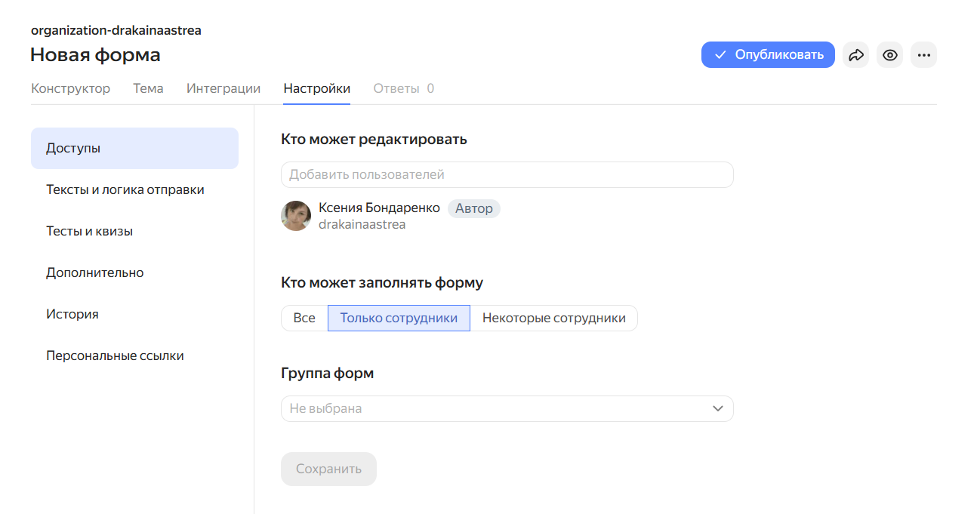Image resolution: width=980 pixels, height=514 pixels.
Task: Select 'Тесты и квизы' in sidebar
Action: (89, 231)
